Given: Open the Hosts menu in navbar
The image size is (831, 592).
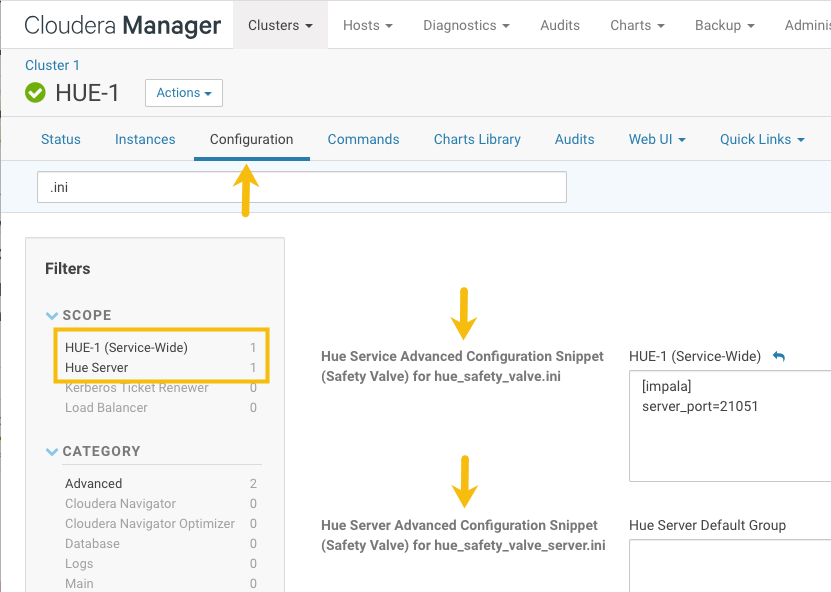Looking at the screenshot, I should (367, 25).
